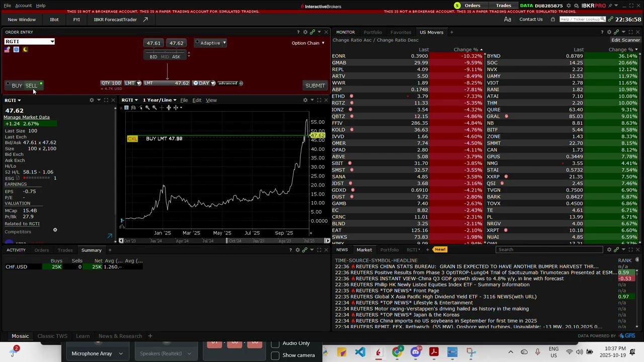Viewport: 644px width, 362px height.
Task: Open Order Entry panel settings gear
Action: (305, 32)
